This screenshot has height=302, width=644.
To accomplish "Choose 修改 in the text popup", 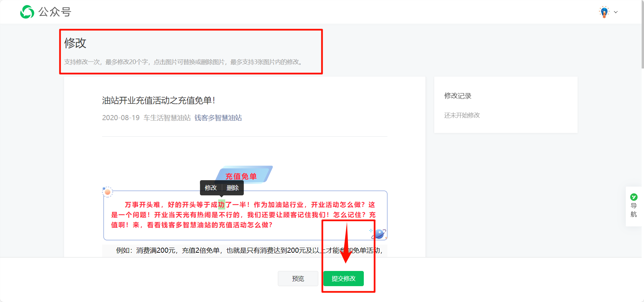I will [211, 188].
